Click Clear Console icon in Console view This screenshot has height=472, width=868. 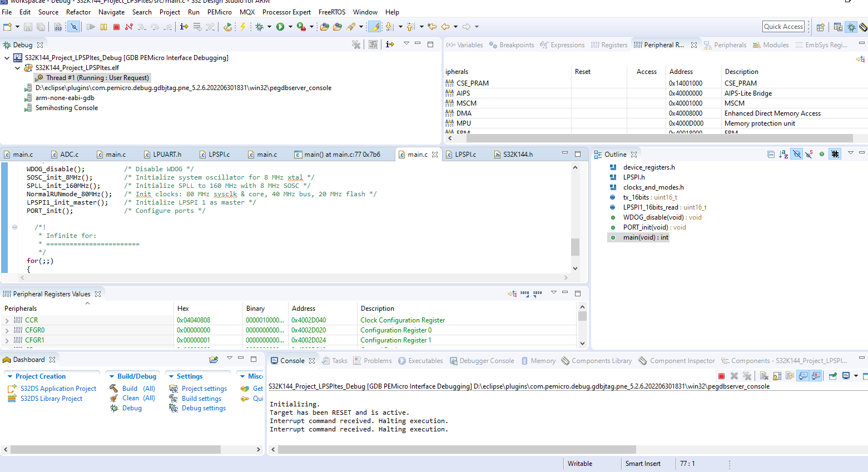point(764,376)
